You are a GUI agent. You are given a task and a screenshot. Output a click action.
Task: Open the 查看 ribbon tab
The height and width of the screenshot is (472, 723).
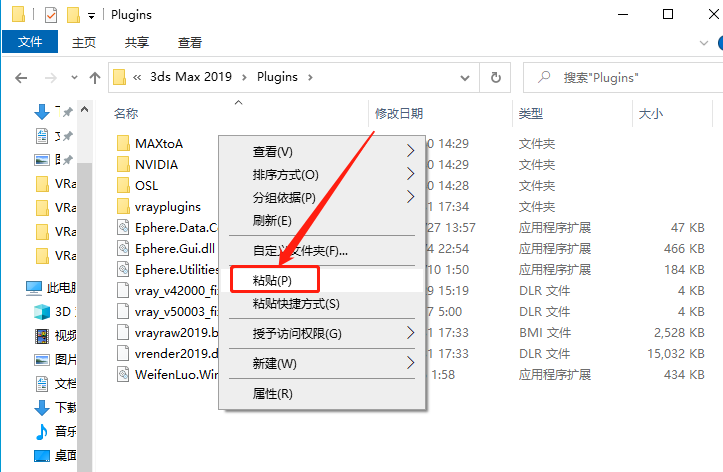[x=190, y=42]
